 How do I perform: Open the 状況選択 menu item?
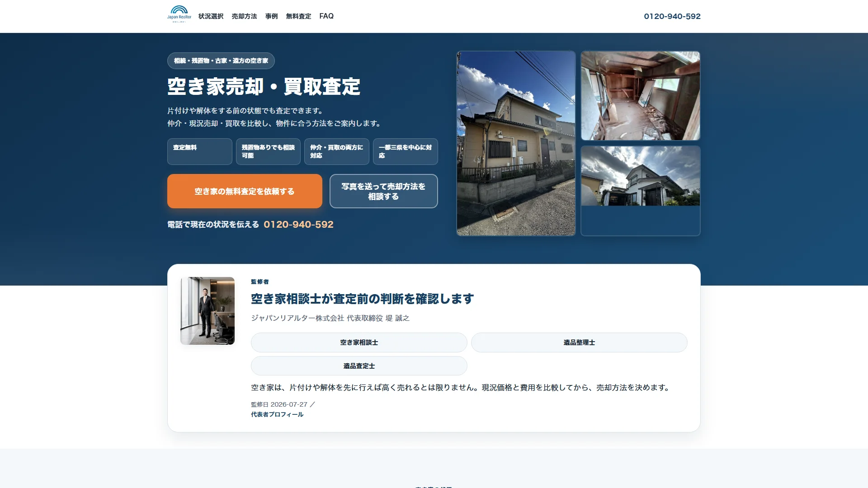click(x=211, y=16)
